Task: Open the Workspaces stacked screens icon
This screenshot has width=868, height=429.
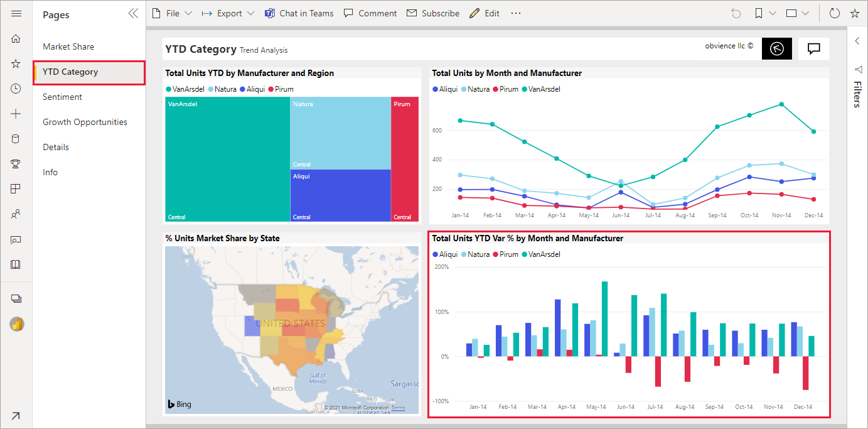Action: 16,299
